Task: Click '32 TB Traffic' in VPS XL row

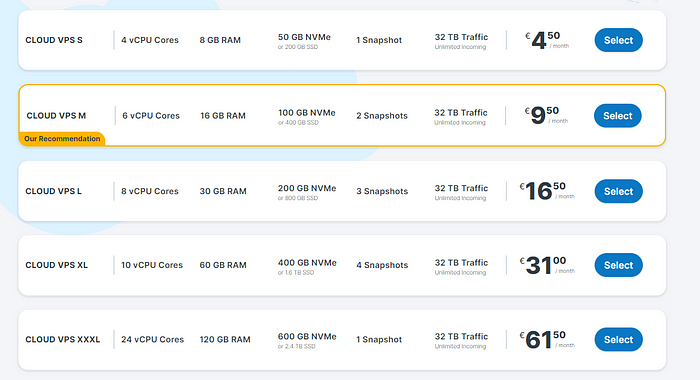Action: [461, 263]
